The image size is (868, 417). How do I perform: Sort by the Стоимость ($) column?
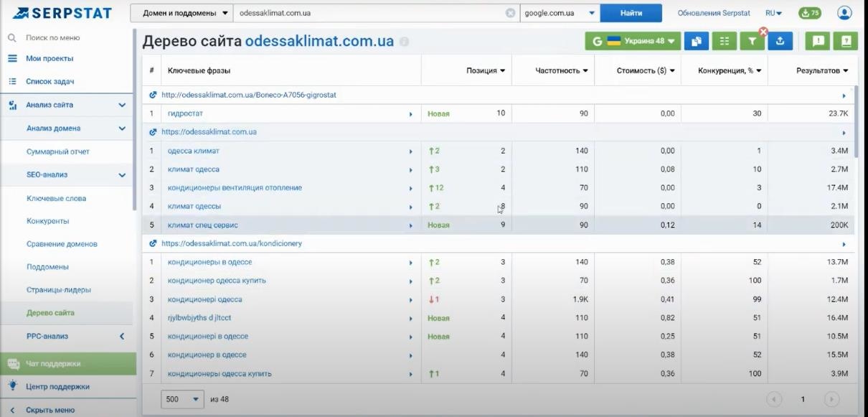pyautogui.click(x=646, y=71)
